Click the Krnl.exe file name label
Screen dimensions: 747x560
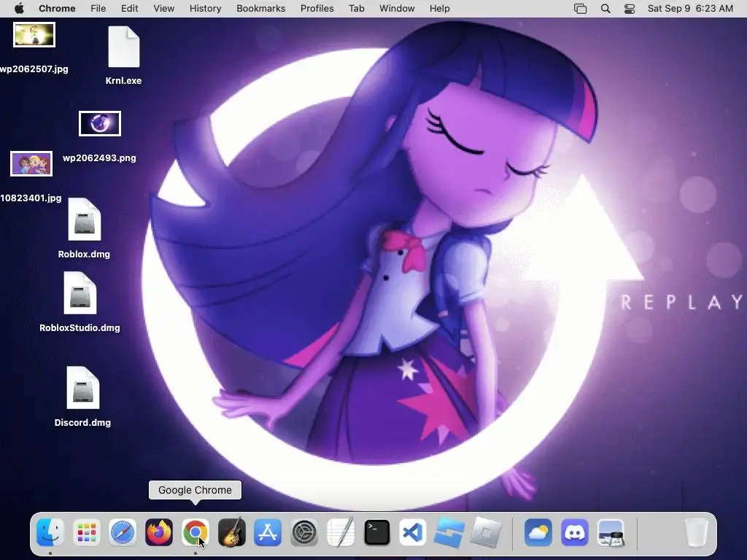click(x=123, y=80)
